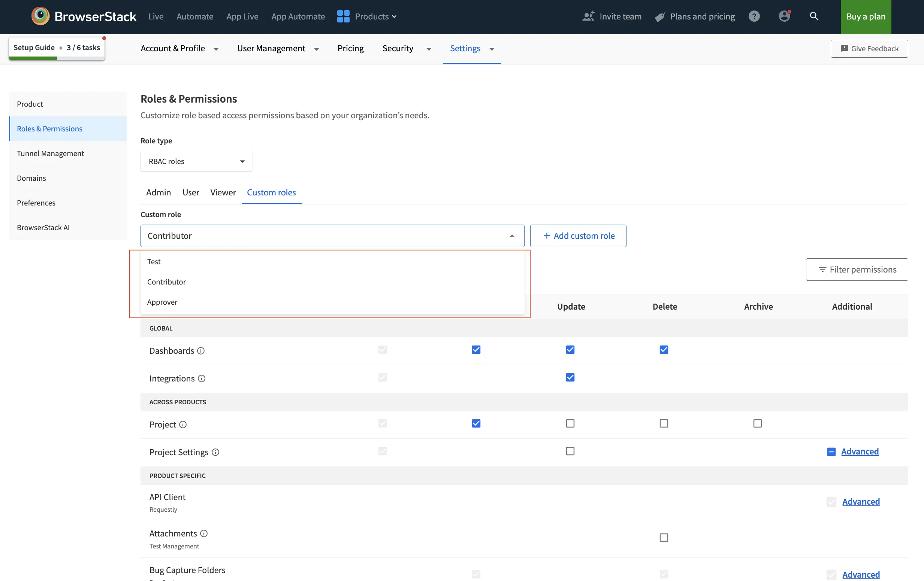924x581 pixels.
Task: Collapse the Contributor custom role dropdown
Action: [x=512, y=235]
